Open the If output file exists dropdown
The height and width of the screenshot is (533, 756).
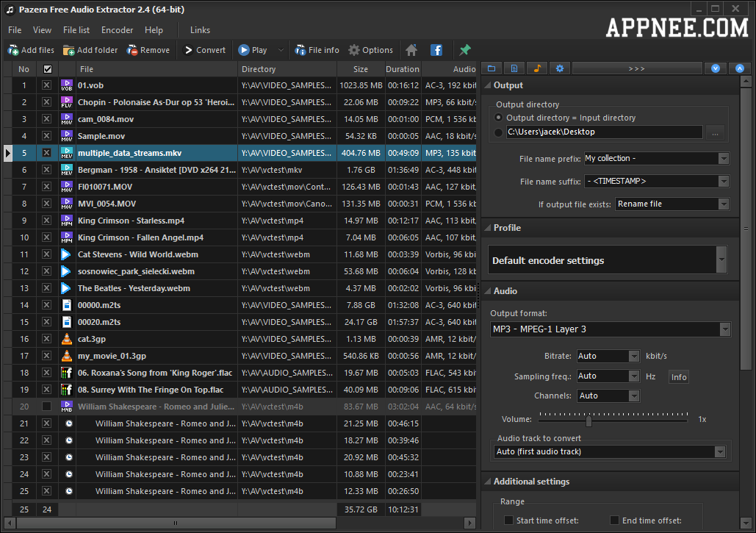point(723,204)
